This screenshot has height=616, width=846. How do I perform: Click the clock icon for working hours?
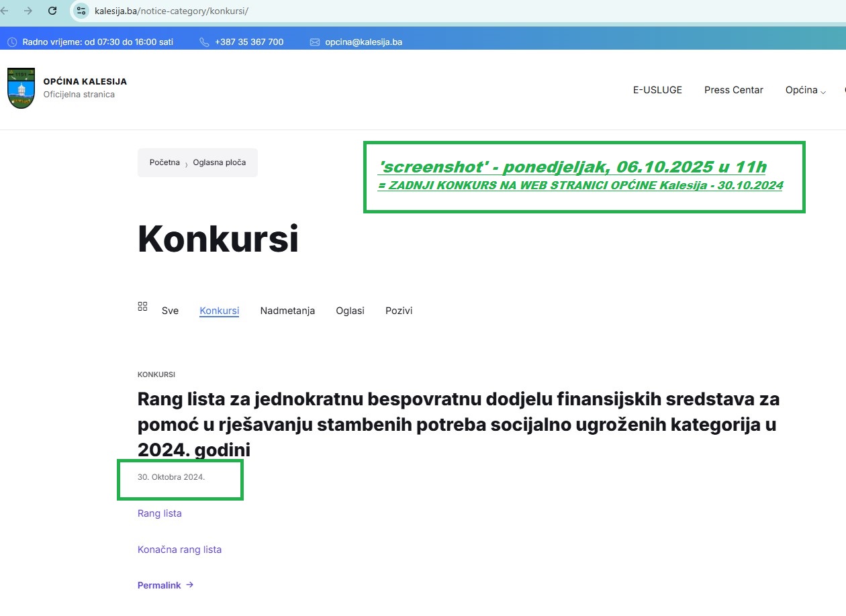click(x=12, y=42)
